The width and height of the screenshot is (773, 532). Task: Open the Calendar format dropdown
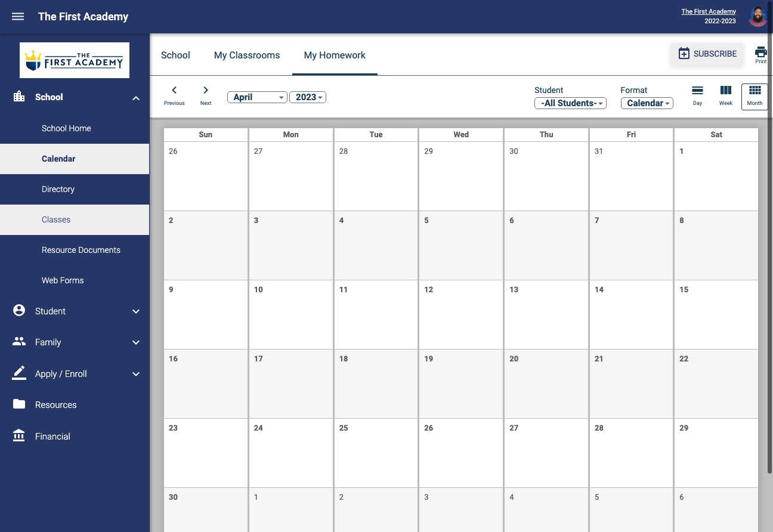647,103
